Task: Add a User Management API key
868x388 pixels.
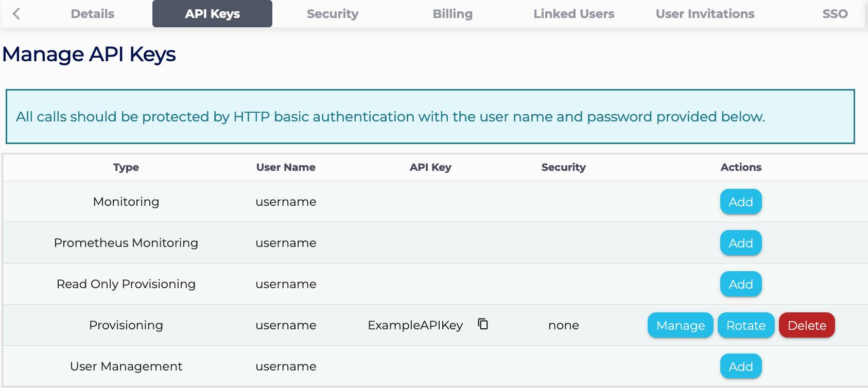Action: coord(740,366)
